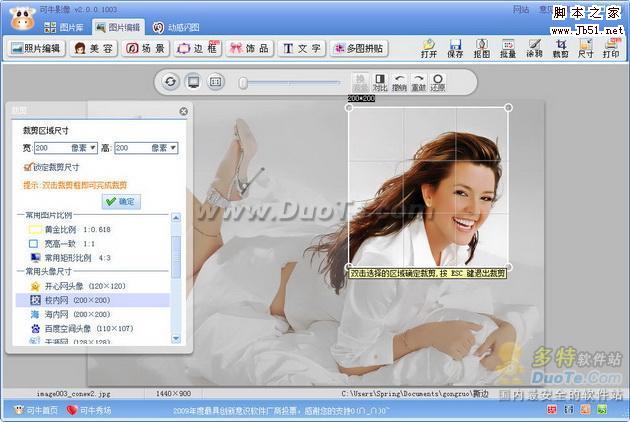
Task: Click the 保存 (Save) toolbar icon
Action: pos(455,48)
